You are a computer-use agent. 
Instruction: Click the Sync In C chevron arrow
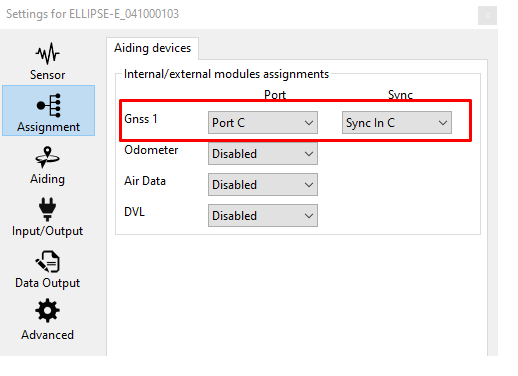coord(443,123)
